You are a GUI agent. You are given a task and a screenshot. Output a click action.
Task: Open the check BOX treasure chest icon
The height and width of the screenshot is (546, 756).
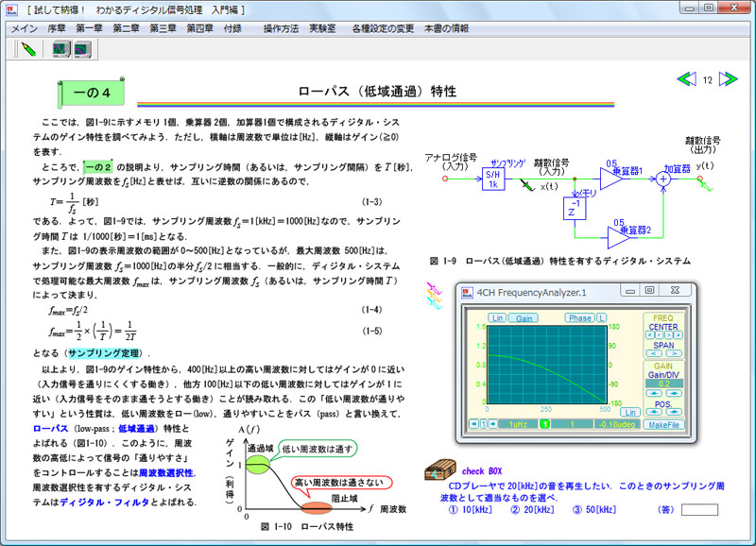(x=440, y=469)
